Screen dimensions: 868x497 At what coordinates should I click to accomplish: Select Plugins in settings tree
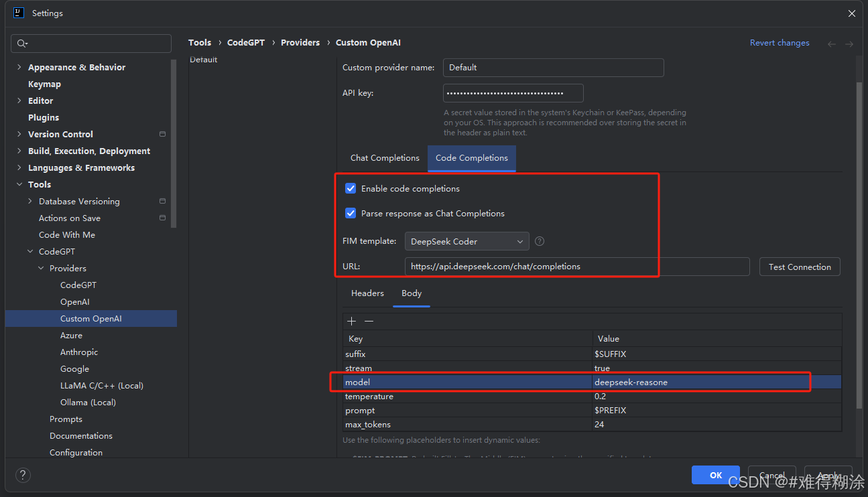click(44, 117)
